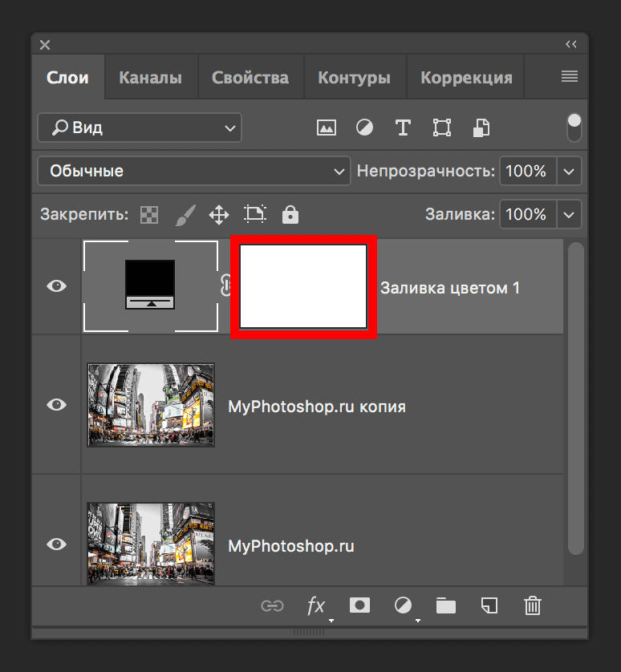Expand the Заливка slider arrow
The image size is (621, 672).
(x=569, y=214)
